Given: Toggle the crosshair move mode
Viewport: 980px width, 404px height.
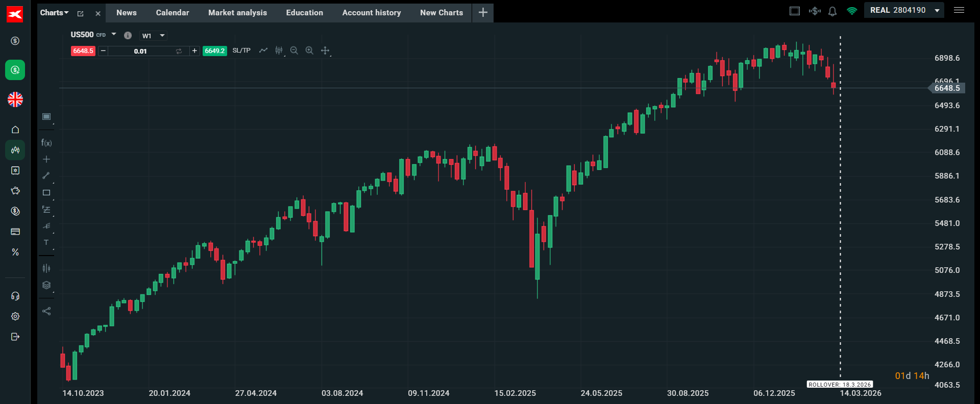Looking at the screenshot, I should (x=325, y=50).
